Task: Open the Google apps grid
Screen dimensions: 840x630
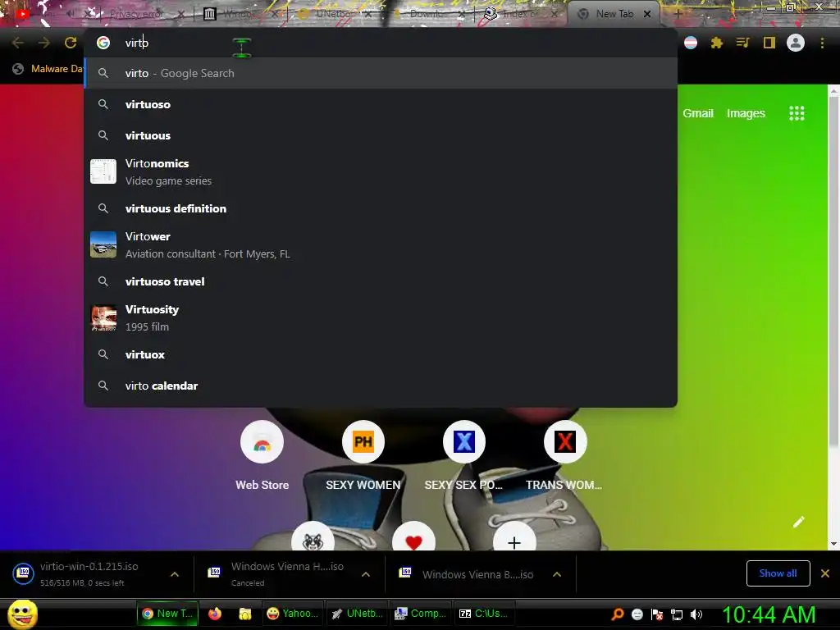Action: tap(797, 113)
